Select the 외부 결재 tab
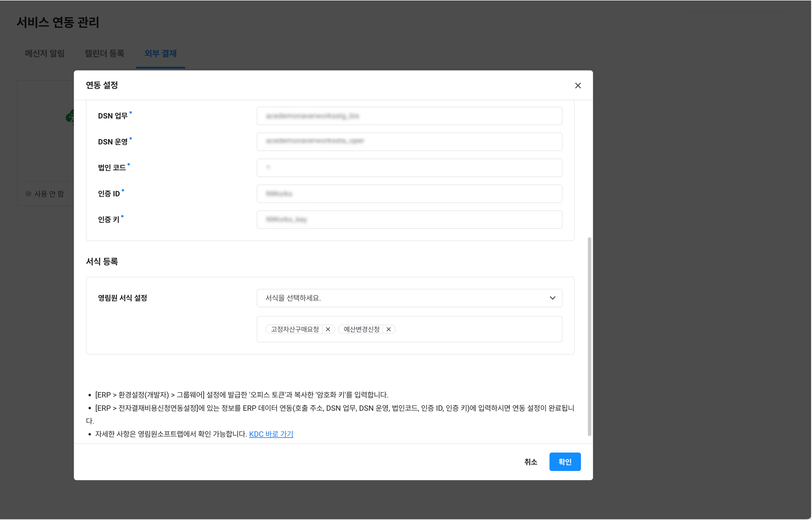Screen dimensions: 812x520 (161, 53)
